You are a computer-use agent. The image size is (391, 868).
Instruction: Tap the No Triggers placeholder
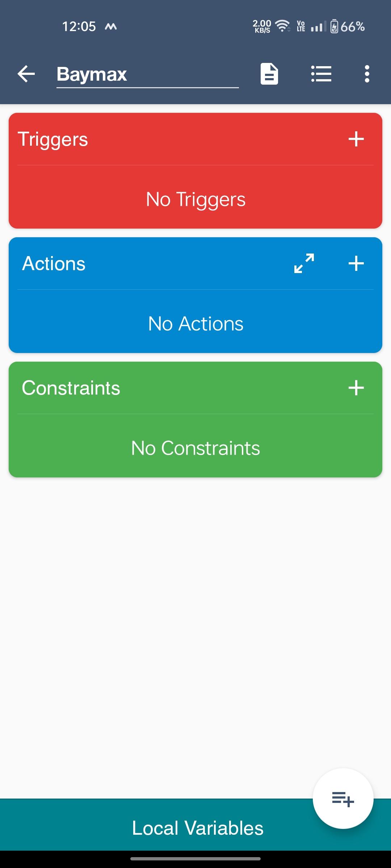pos(195,199)
